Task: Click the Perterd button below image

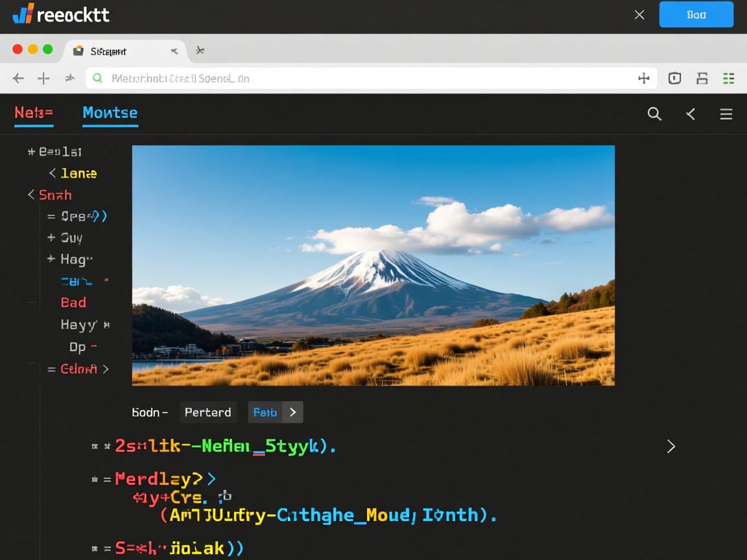Action: (x=207, y=412)
